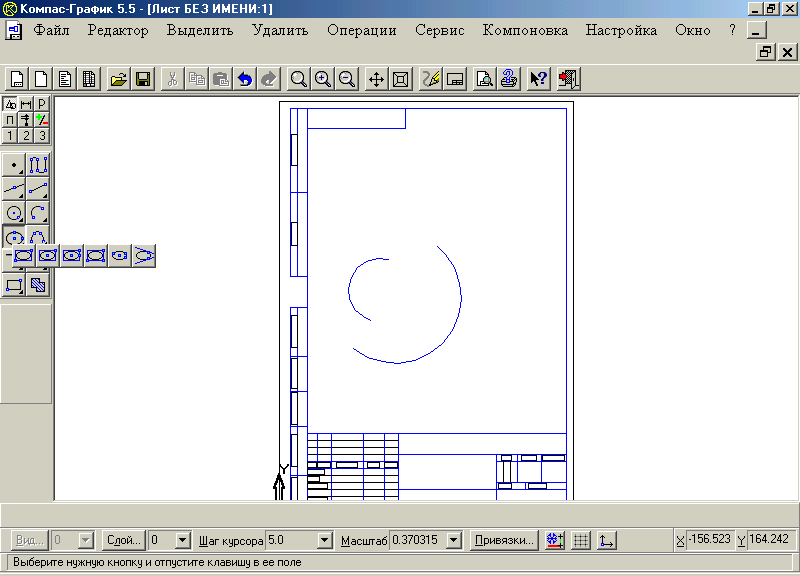The height and width of the screenshot is (576, 800).
Task: Switch to the selection plus-minus panel toggle
Action: [42, 120]
